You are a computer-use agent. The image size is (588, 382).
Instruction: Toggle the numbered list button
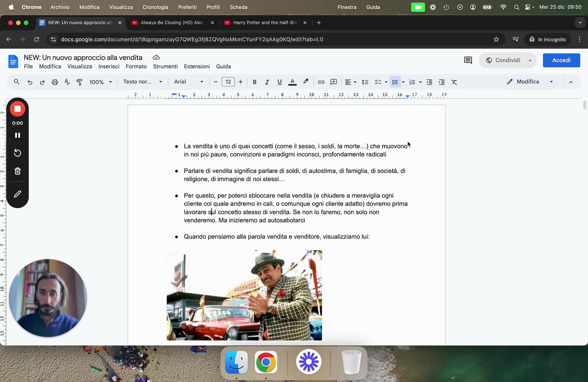point(412,82)
